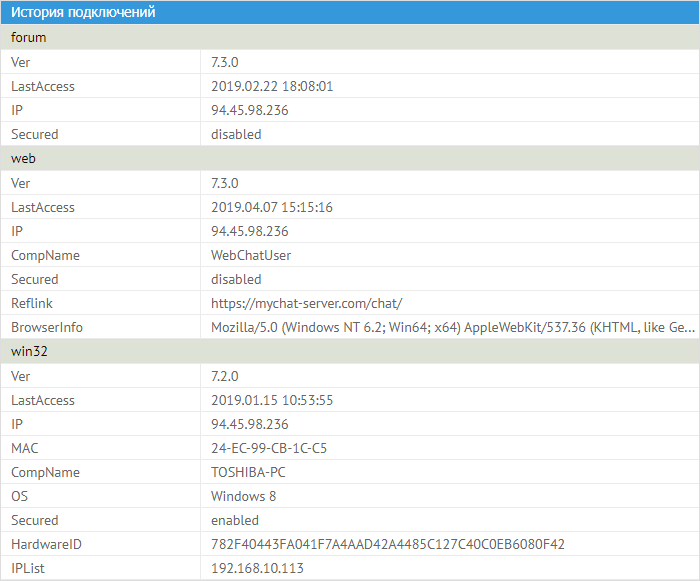Screen dimensions: 700x581
Task: Click the Reflink field label
Action: [31, 303]
